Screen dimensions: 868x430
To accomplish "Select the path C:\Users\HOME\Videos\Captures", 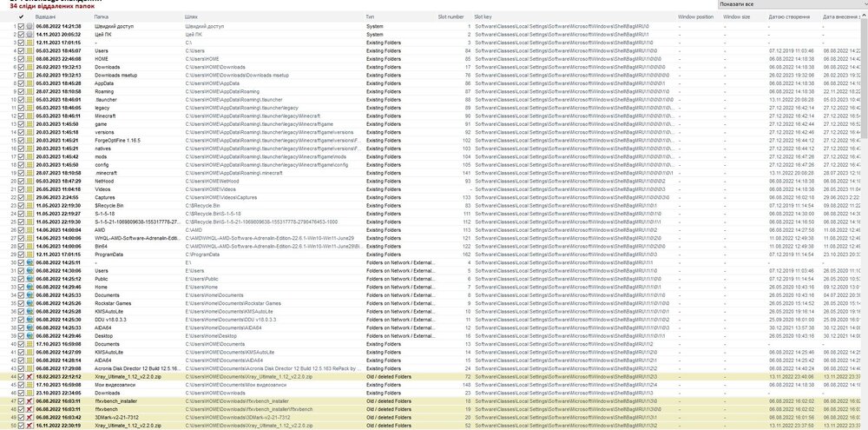I will (220, 197).
